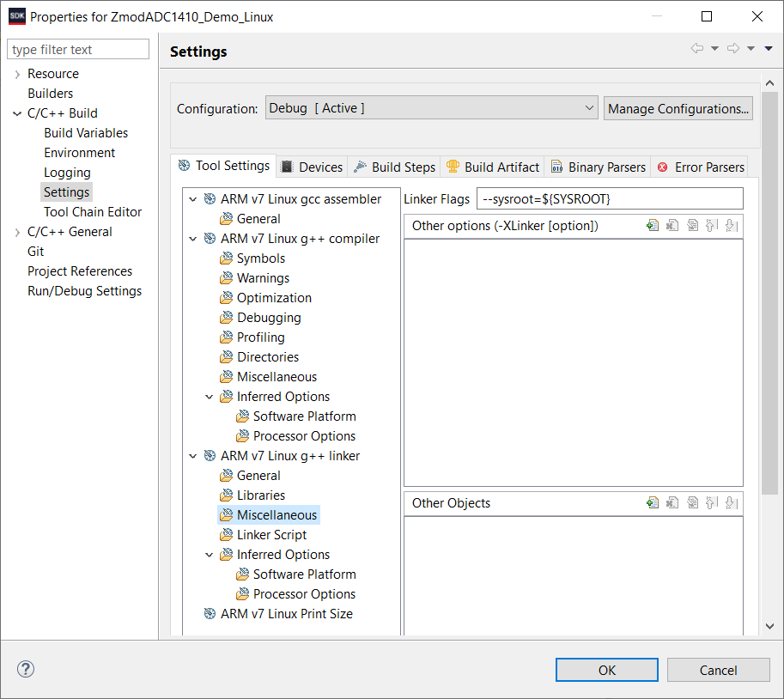
Task: Click the Symbols folder icon
Action: [227, 258]
